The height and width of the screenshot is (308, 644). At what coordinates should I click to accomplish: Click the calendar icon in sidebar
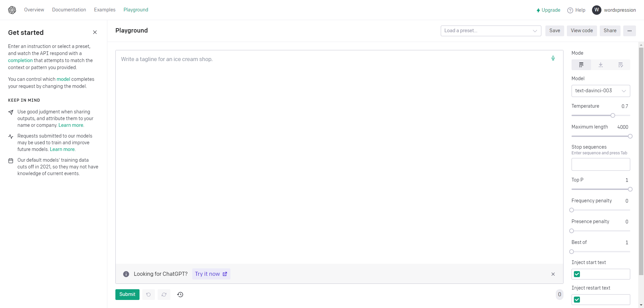coord(11,161)
